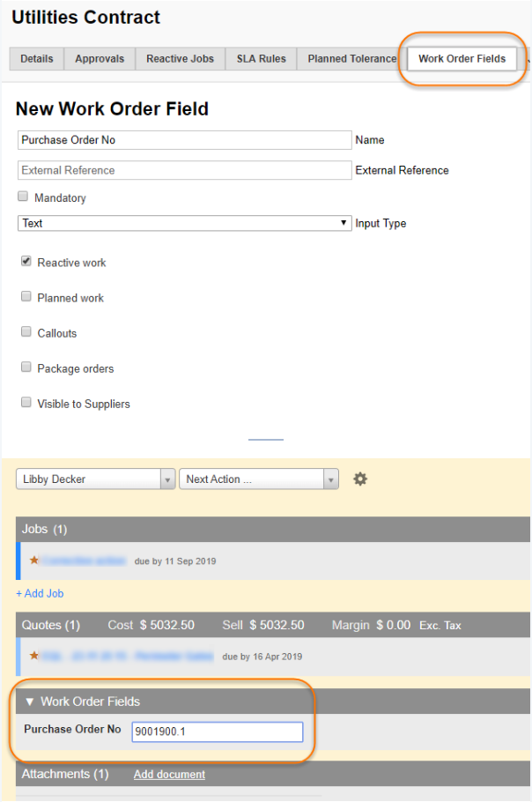Image resolution: width=532 pixels, height=802 pixels.
Task: Click the External Reference text field
Action: click(184, 170)
